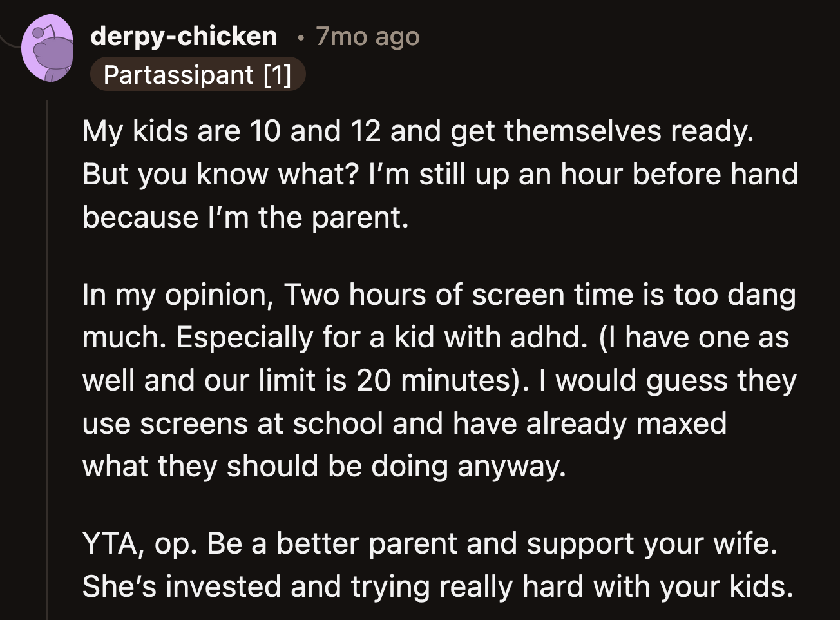This screenshot has height=620, width=840.
Task: Click the purple snoo avatar image
Action: pyautogui.click(x=48, y=45)
